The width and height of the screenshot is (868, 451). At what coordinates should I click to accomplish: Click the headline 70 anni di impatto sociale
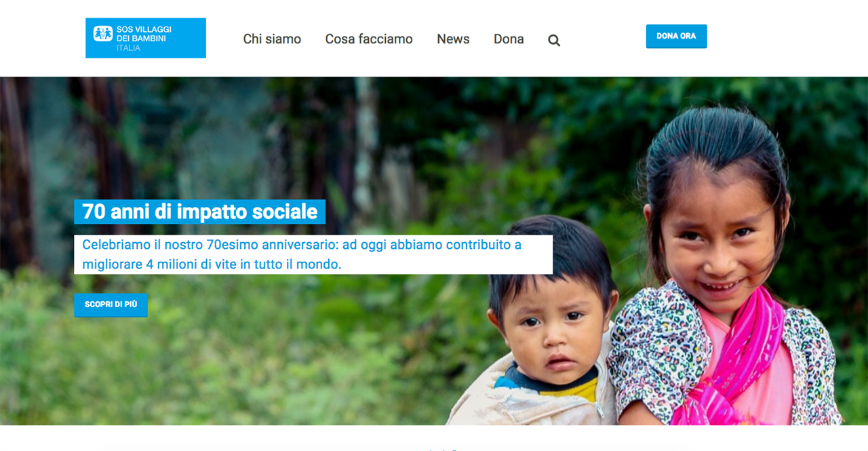[200, 212]
